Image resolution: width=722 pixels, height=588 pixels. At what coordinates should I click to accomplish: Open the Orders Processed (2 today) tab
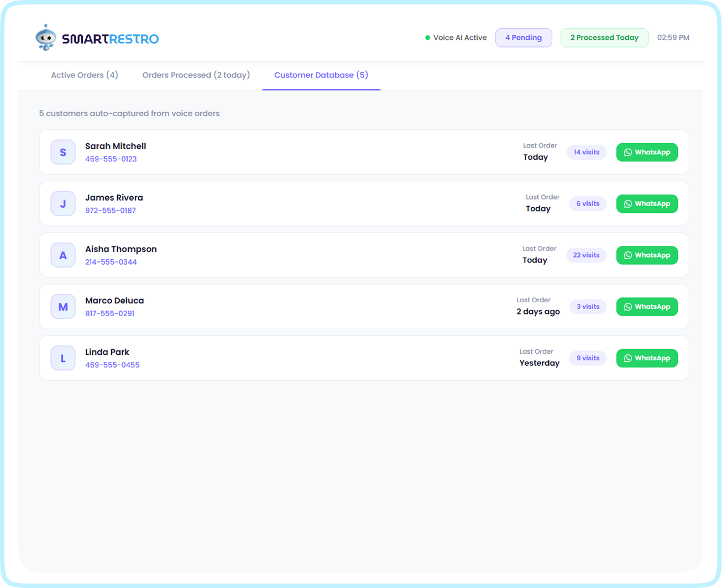coord(196,75)
